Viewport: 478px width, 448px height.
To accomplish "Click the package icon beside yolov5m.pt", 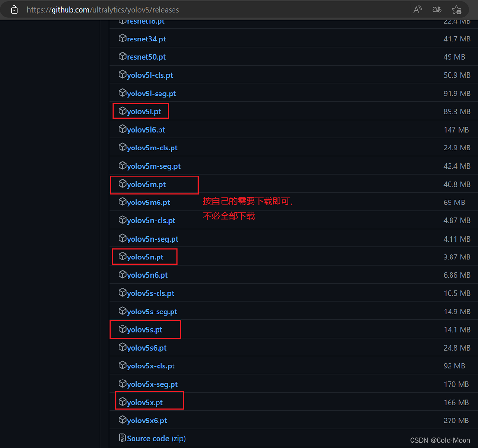I will [x=122, y=183].
